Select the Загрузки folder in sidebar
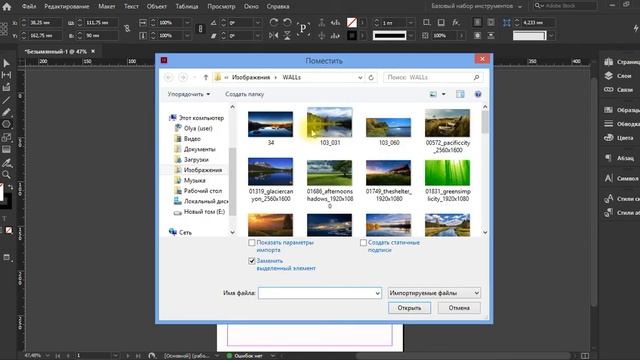 pos(196,160)
